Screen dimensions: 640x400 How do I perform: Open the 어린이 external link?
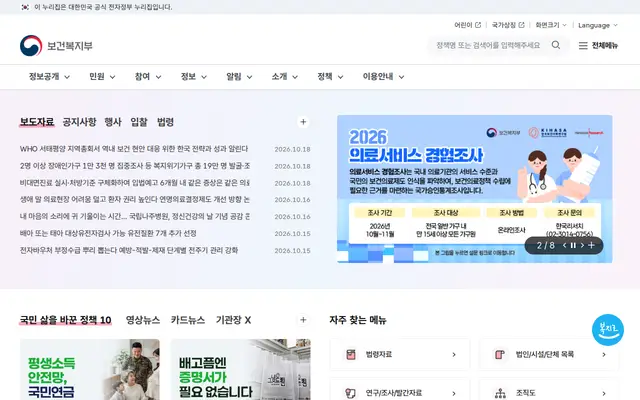(467, 25)
